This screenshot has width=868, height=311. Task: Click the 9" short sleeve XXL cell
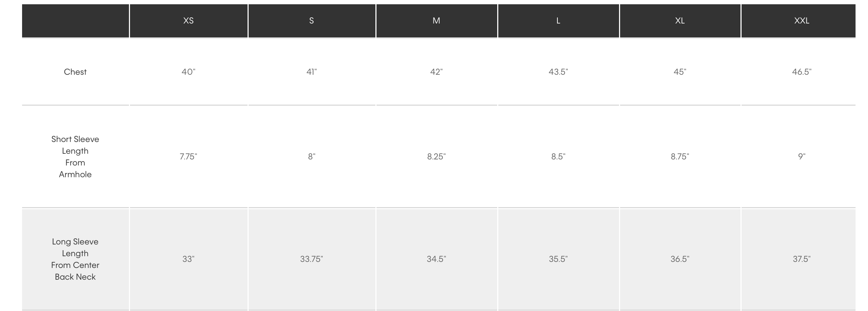(802, 157)
